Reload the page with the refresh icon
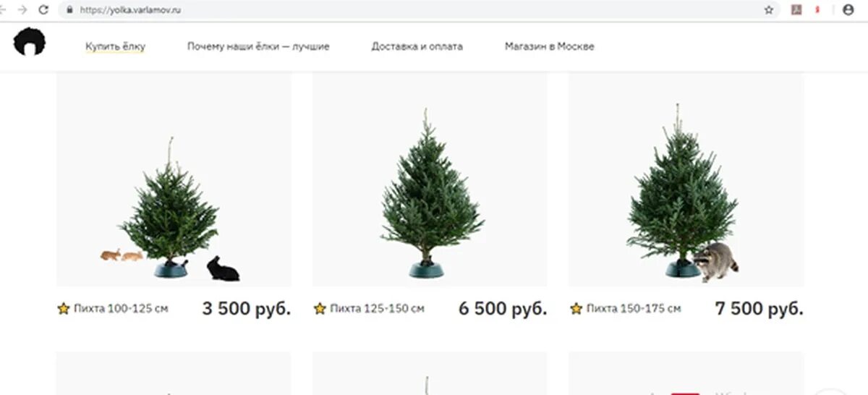 [43, 10]
